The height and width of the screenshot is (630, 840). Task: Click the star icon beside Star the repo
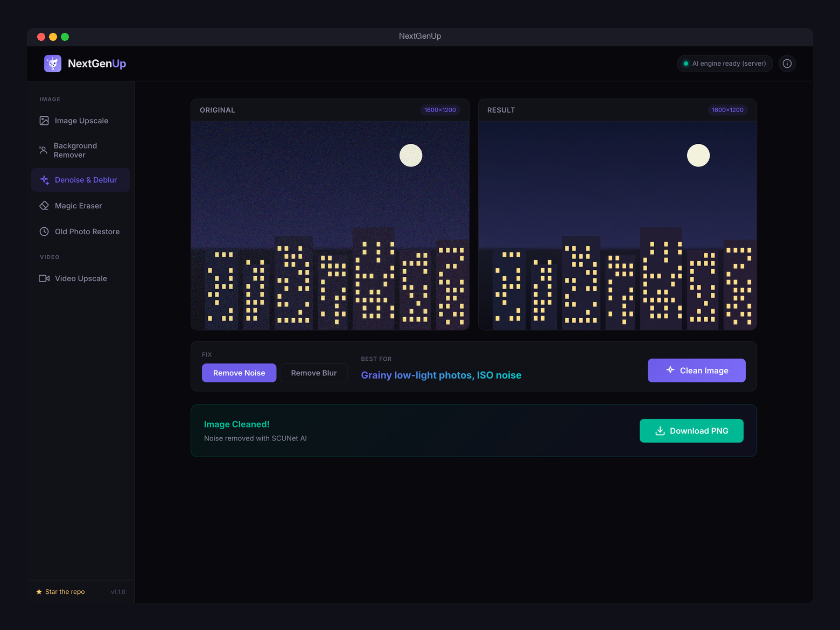[x=39, y=592]
